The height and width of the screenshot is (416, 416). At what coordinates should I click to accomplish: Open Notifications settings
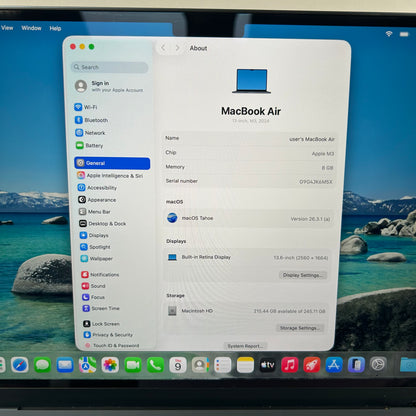pos(100,274)
